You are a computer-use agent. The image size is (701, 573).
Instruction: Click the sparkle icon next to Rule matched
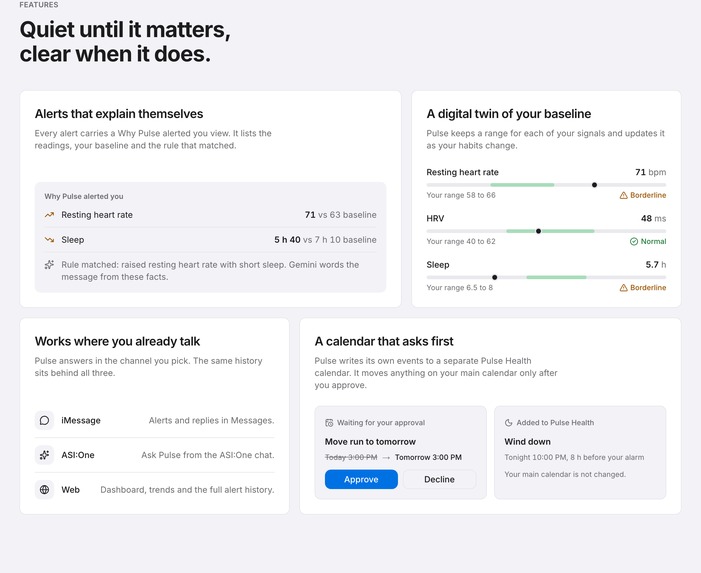(49, 265)
